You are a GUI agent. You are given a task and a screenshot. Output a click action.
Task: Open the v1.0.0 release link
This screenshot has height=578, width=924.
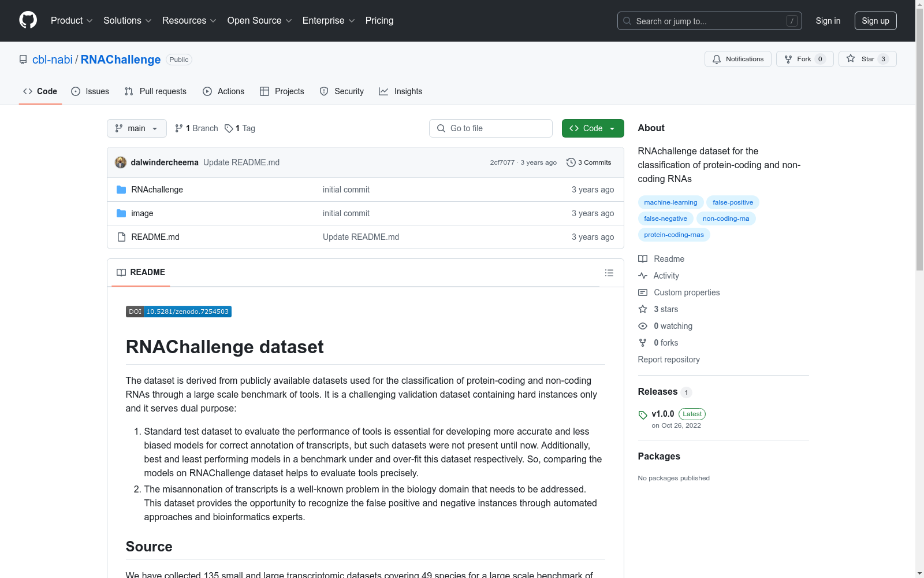pyautogui.click(x=663, y=414)
